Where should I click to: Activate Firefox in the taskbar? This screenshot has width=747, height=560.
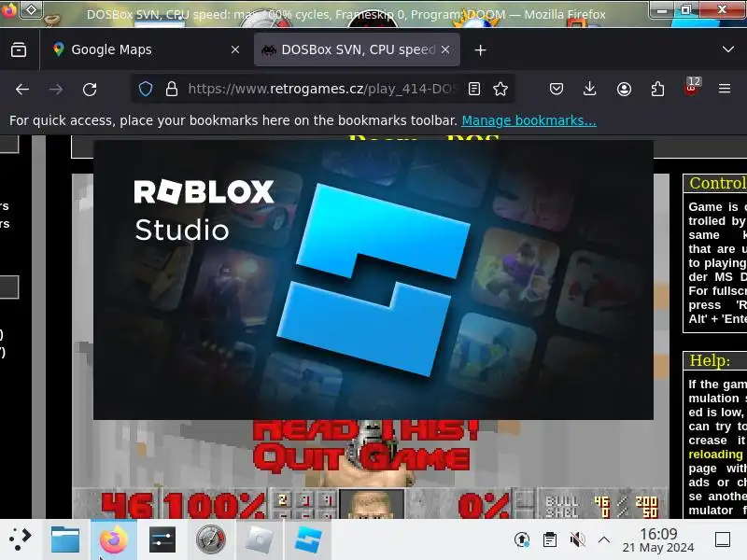tap(113, 539)
